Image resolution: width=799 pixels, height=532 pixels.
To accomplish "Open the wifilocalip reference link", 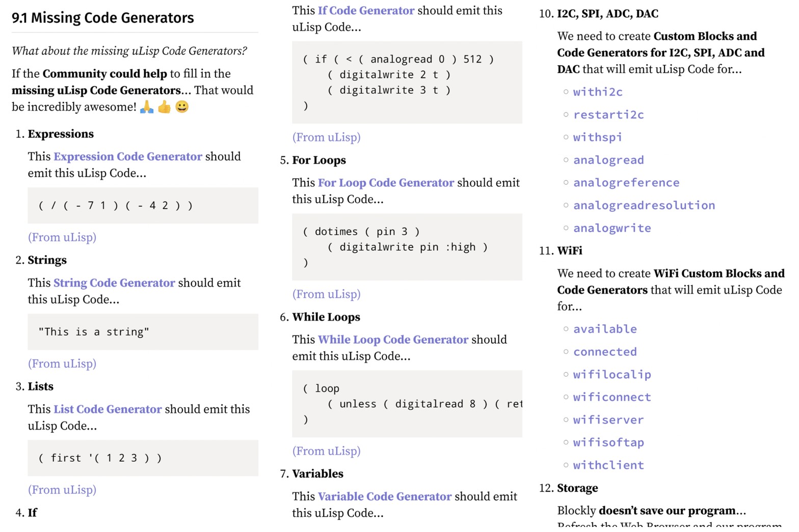I will click(x=612, y=375).
